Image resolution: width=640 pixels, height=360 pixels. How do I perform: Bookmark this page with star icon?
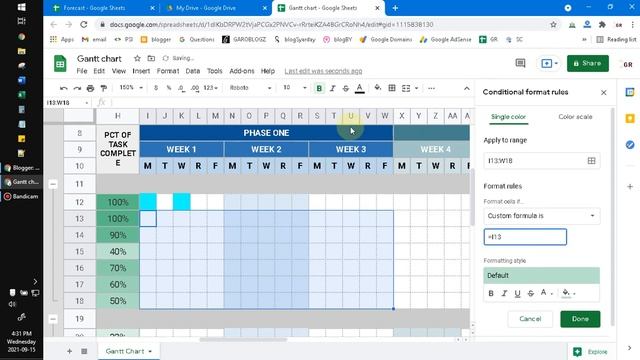(x=553, y=24)
